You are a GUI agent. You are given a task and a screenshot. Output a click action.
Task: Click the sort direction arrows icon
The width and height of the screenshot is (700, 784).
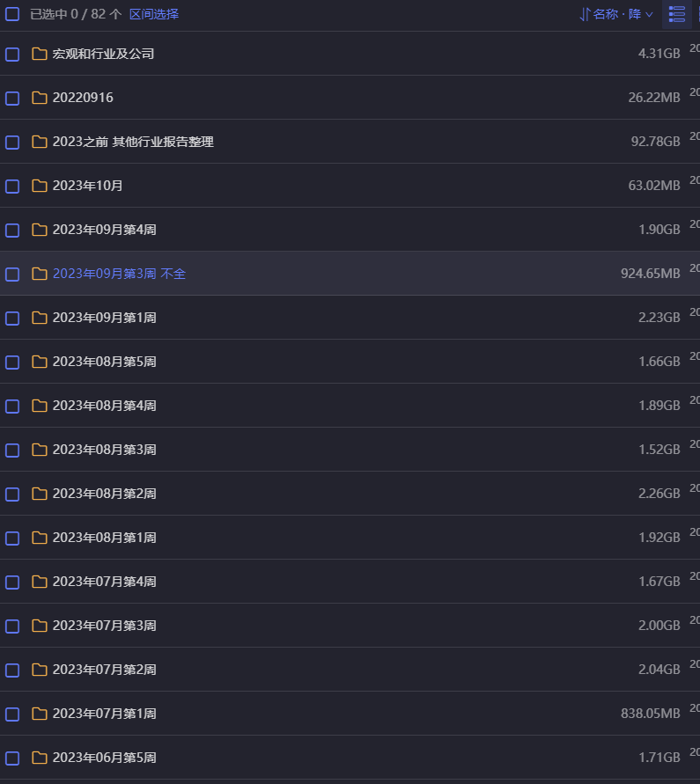(x=585, y=14)
